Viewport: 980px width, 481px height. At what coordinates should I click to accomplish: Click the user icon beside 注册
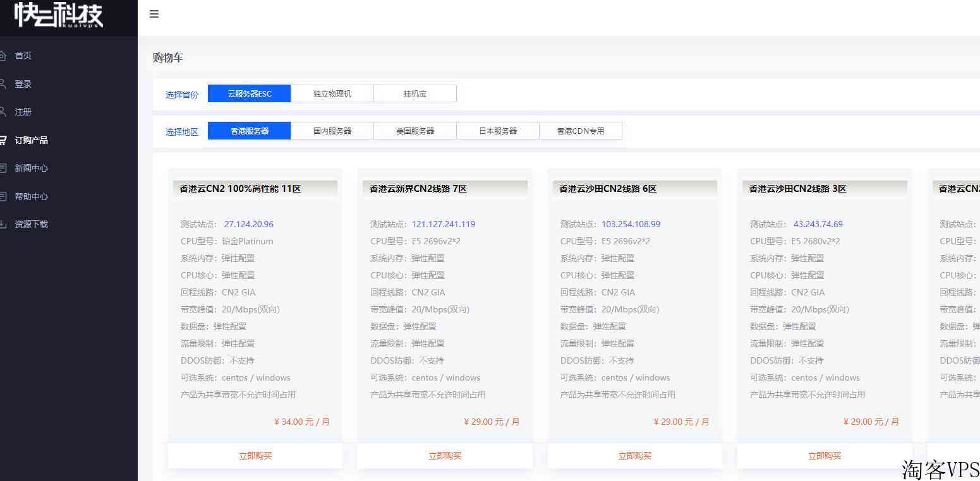[x=3, y=112]
